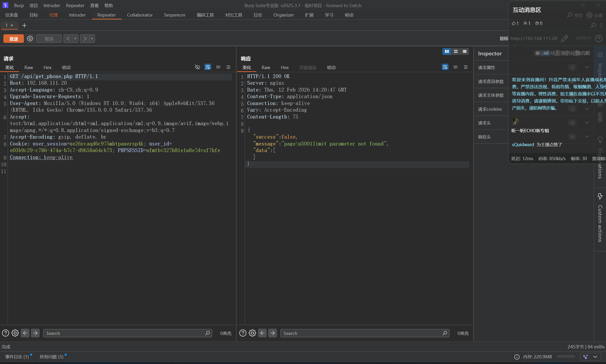The height and width of the screenshot is (364, 606).
Task: Open the 所有问题 issues list
Action: tap(52, 357)
